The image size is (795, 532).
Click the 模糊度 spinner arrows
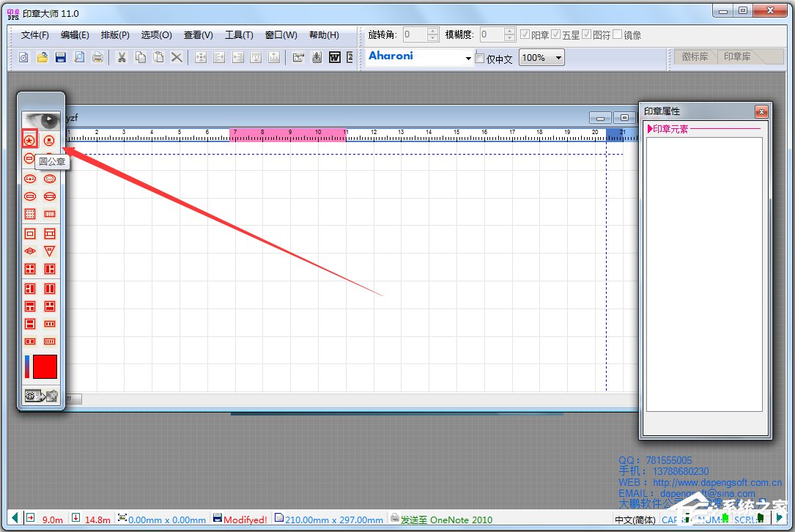click(509, 34)
